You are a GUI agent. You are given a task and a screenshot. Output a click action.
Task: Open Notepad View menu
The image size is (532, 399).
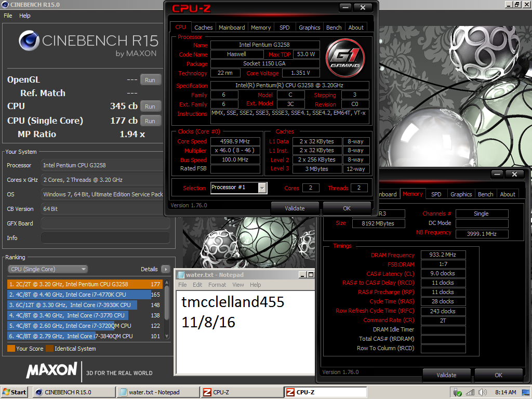click(x=238, y=285)
